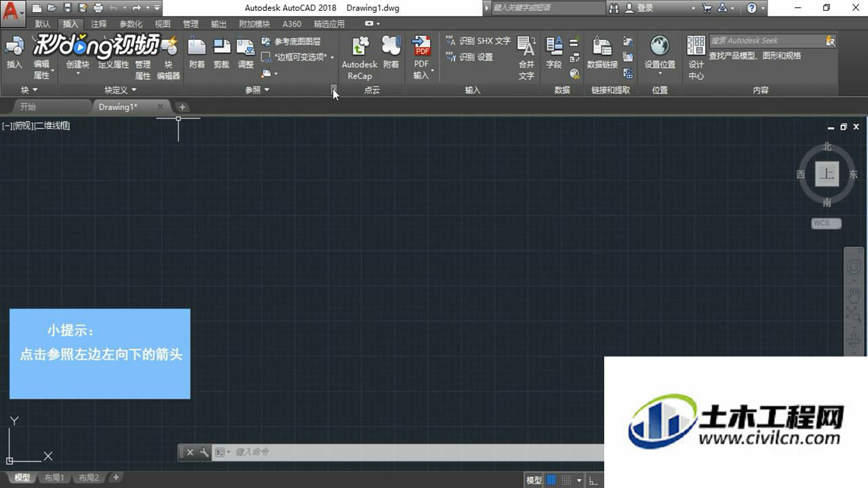Click the customize wrench icon on command line
The image size is (868, 488).
click(204, 453)
